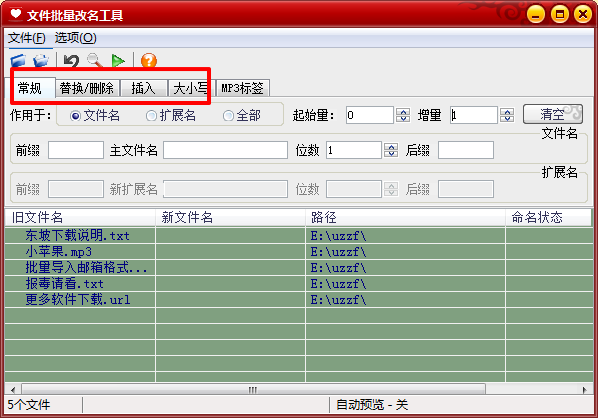The height and width of the screenshot is (418, 598).
Task: Select the file 东坡下载说明.txt
Action: point(77,236)
